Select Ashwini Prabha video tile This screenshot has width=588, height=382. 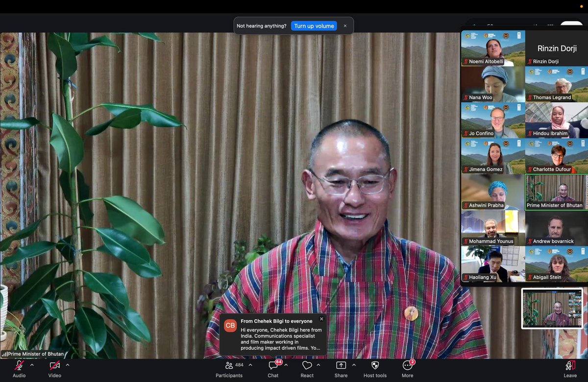(493, 192)
